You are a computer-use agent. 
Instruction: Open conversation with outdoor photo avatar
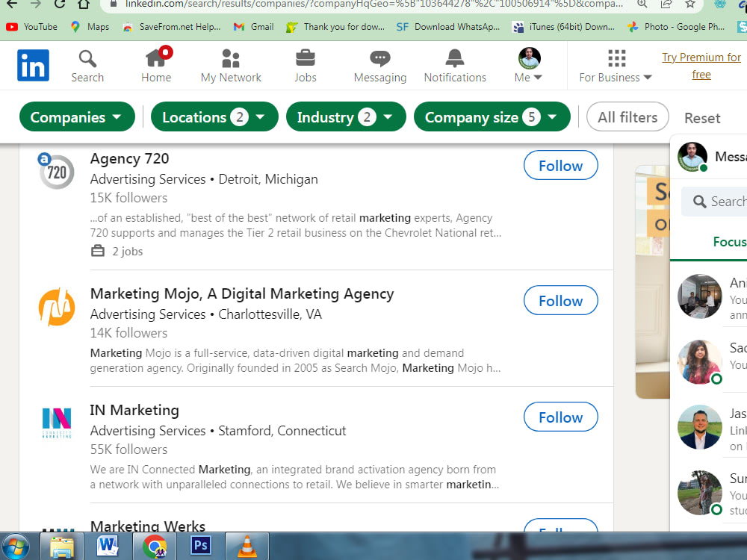699,493
